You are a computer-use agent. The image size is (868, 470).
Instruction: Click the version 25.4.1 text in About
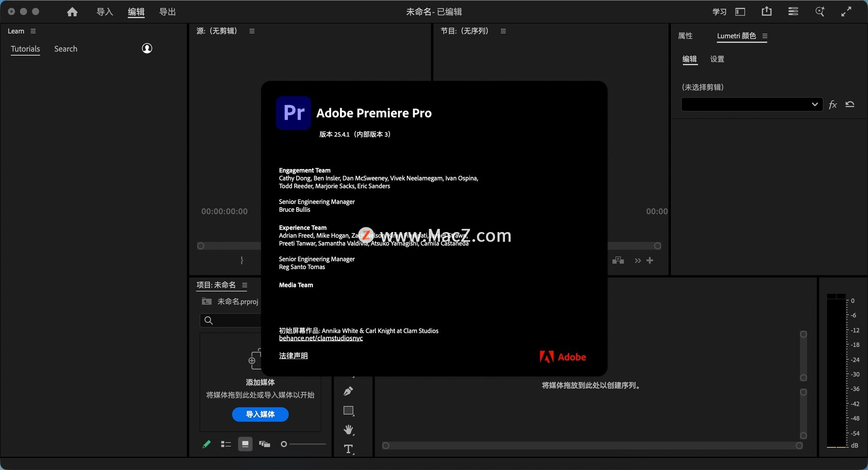355,134
